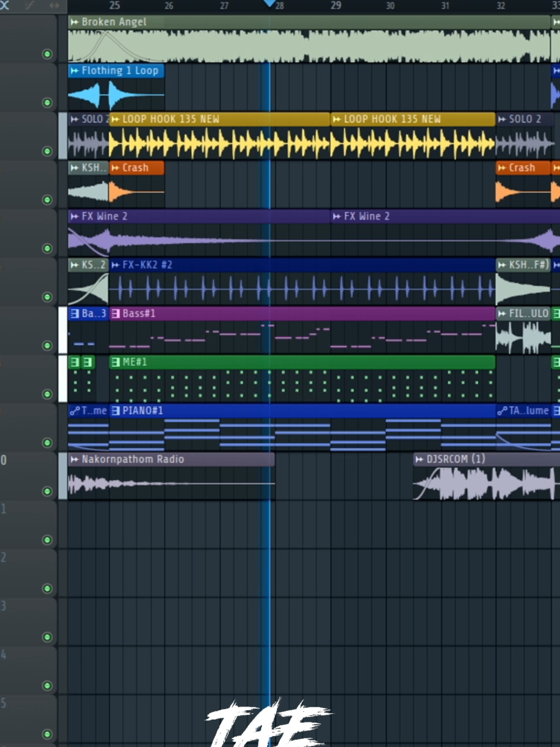Screen dimensions: 560x747
Task: Click the first LOOP HOOK 135 NEW yellow waveform
Action: 220,143
